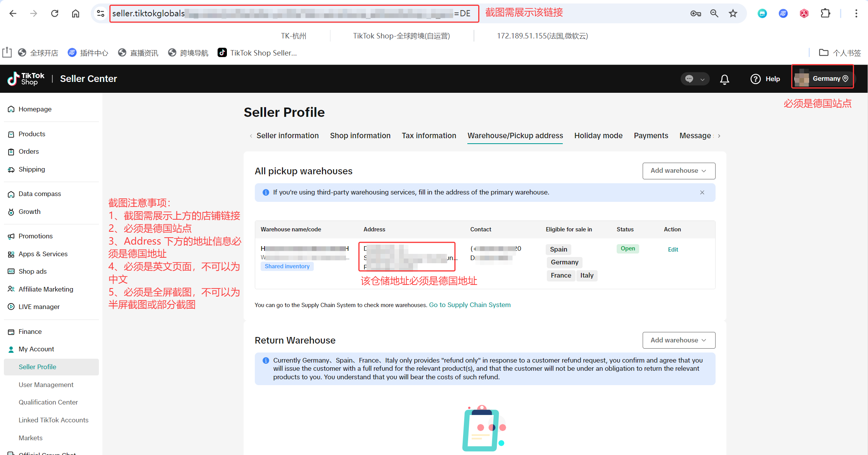868x455 pixels.
Task: Bookmark this page with the star icon
Action: click(733, 14)
